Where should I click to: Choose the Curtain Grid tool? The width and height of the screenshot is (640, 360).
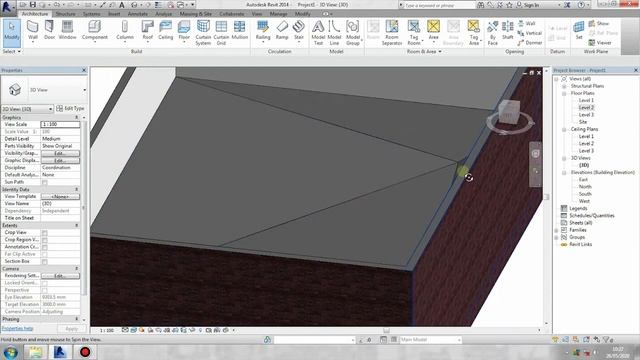[221, 33]
